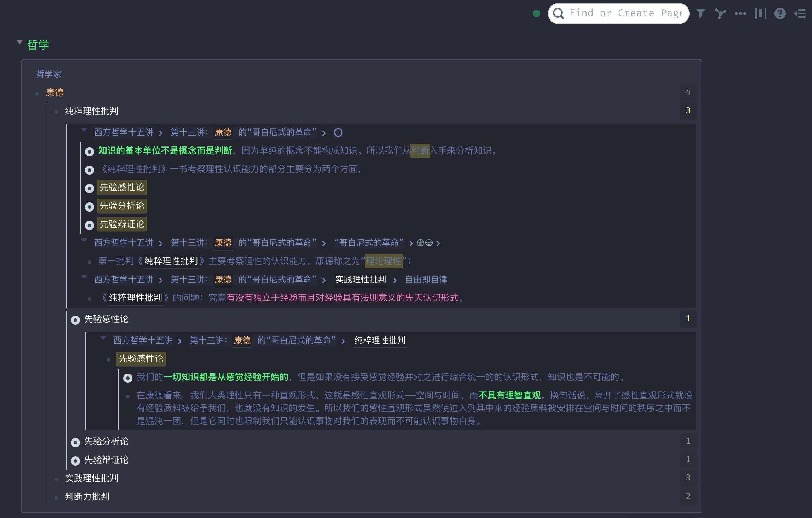
Task: Collapse first reference group ending with circle
Action: pos(84,130)
